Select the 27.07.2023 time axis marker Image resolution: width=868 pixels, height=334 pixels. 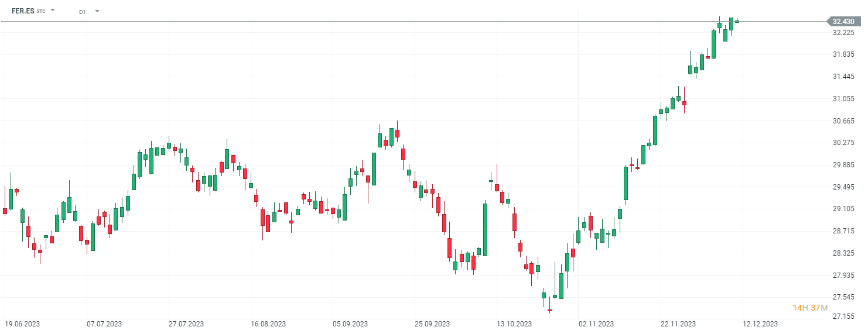(186, 323)
